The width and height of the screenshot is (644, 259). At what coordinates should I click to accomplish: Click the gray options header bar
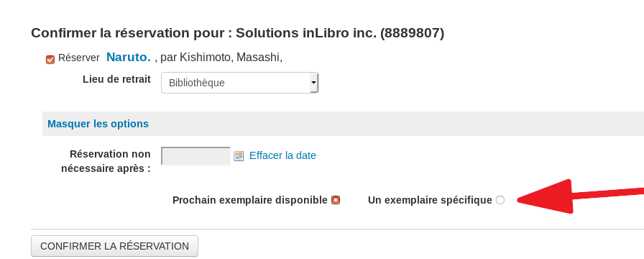point(343,124)
